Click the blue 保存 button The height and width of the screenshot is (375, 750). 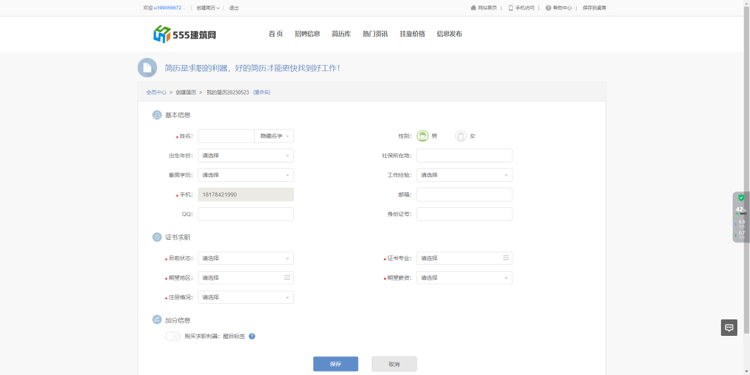336,364
